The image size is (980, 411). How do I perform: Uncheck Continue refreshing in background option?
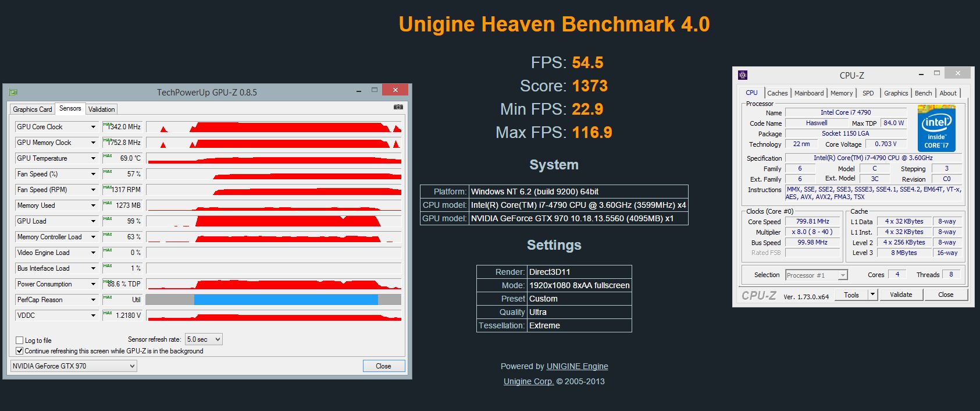pos(20,351)
